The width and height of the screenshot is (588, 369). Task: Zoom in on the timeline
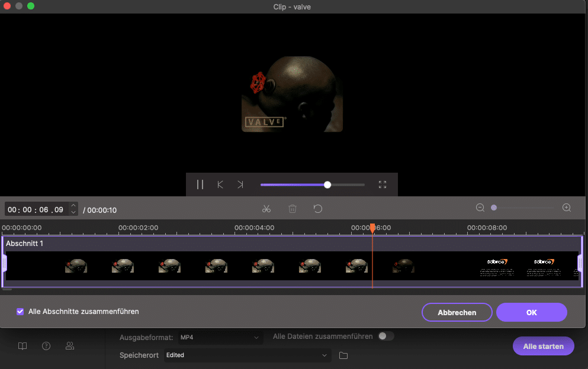pyautogui.click(x=567, y=208)
